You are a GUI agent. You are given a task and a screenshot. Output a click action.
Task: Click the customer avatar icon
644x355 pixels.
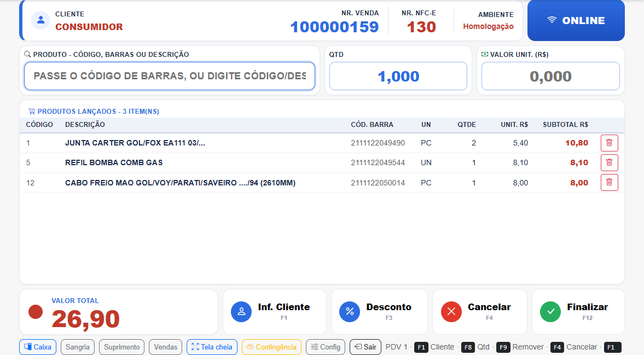(x=40, y=20)
